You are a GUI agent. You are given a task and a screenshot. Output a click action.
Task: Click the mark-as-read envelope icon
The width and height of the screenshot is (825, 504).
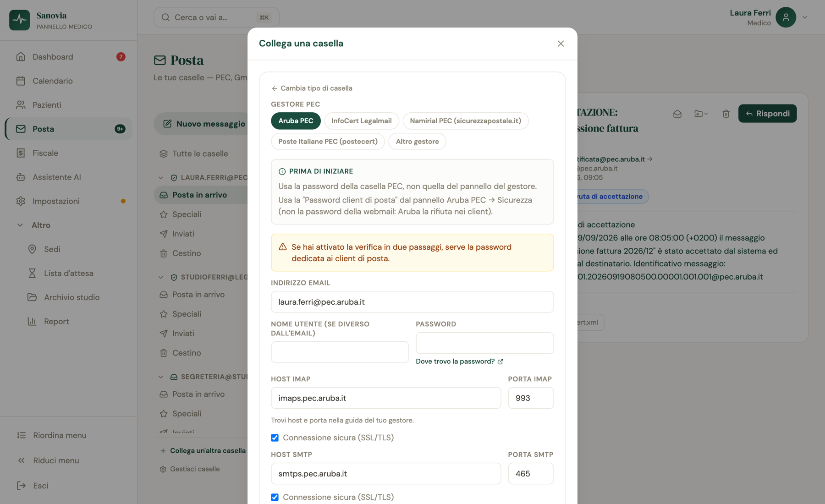677,114
